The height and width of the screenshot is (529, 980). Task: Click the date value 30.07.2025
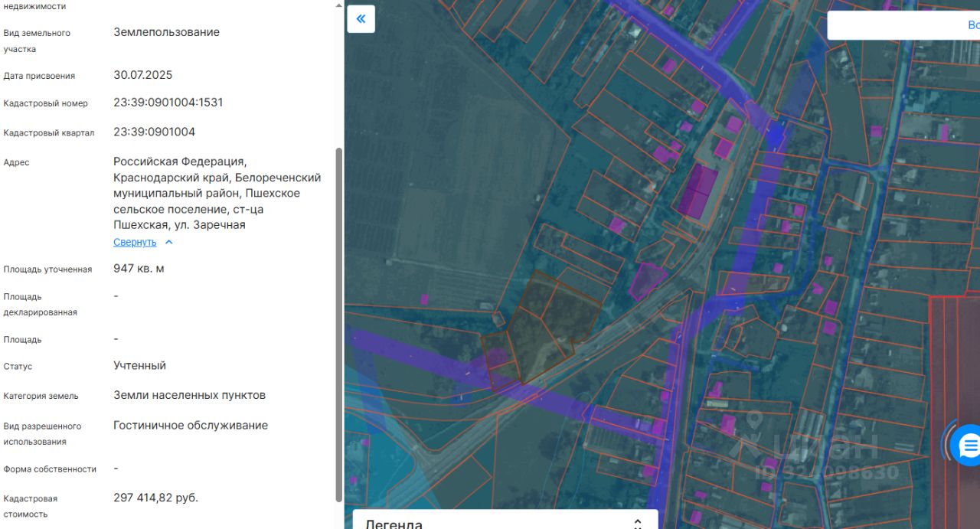[143, 75]
